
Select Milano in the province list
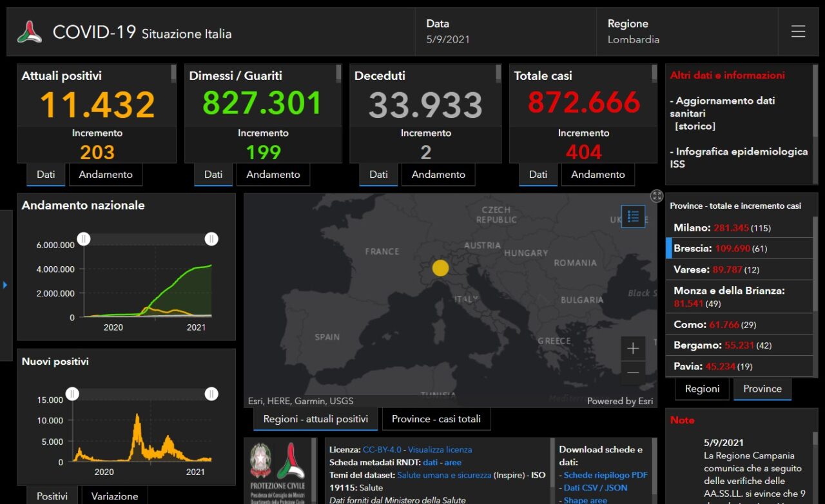690,228
